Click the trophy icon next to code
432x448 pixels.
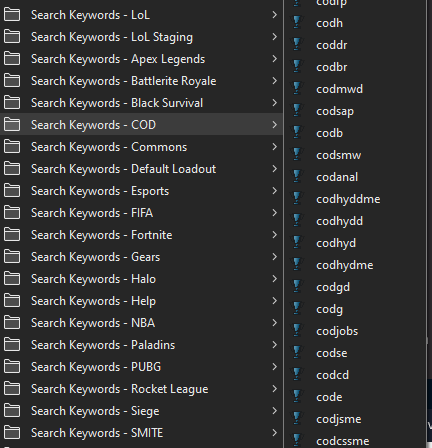pyautogui.click(x=297, y=397)
